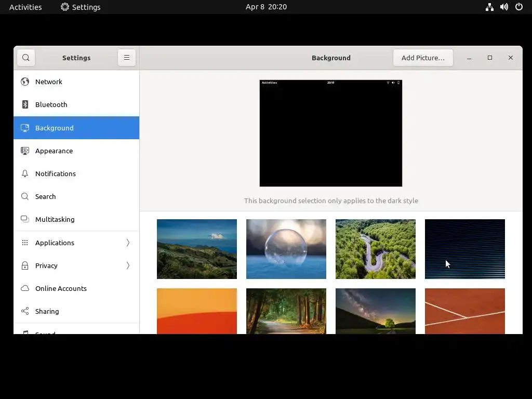
Task: Click the Bluetooth icon in sidebar
Action: pos(25,104)
